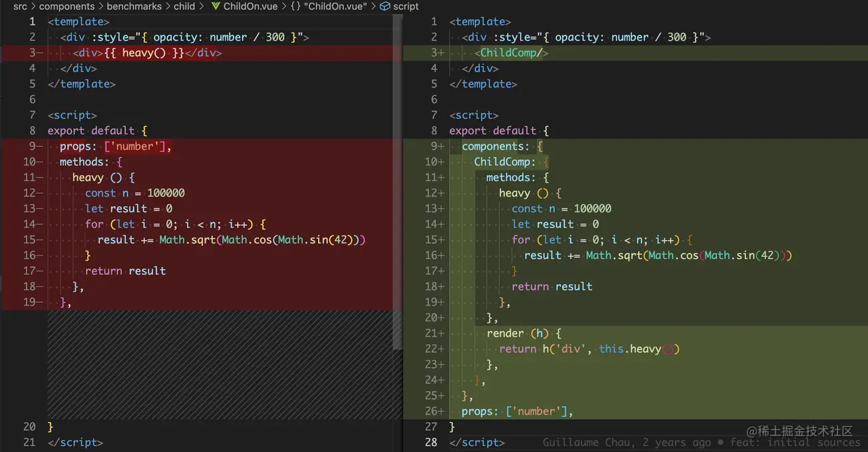Click the curly braces symbol icon in breadcrumb
Screen dimensions: 868x452
(x=295, y=6)
